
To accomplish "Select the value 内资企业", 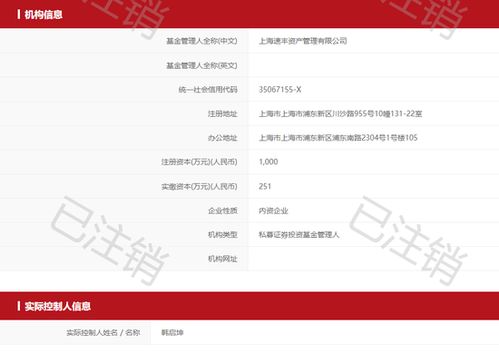I will [273, 211].
